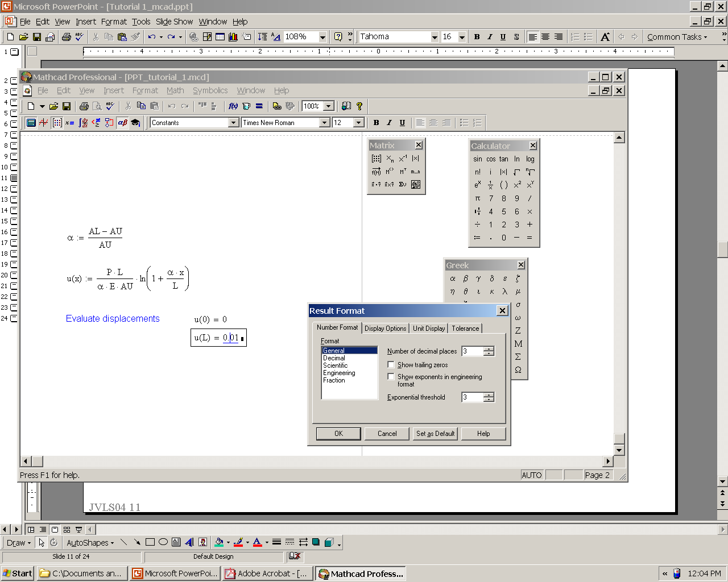Click Number of decimal places field
The height and width of the screenshot is (582, 728).
pyautogui.click(x=473, y=351)
